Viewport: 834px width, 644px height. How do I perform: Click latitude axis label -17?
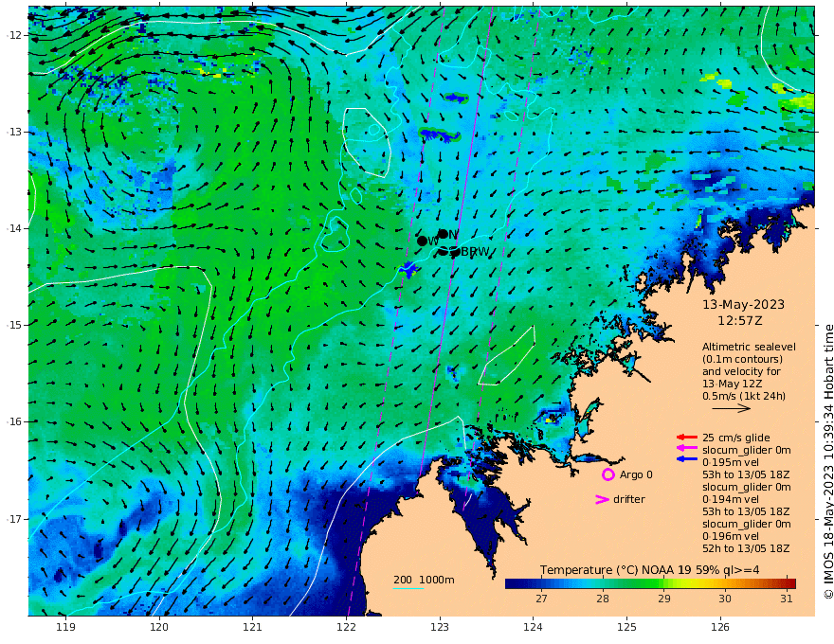14,518
